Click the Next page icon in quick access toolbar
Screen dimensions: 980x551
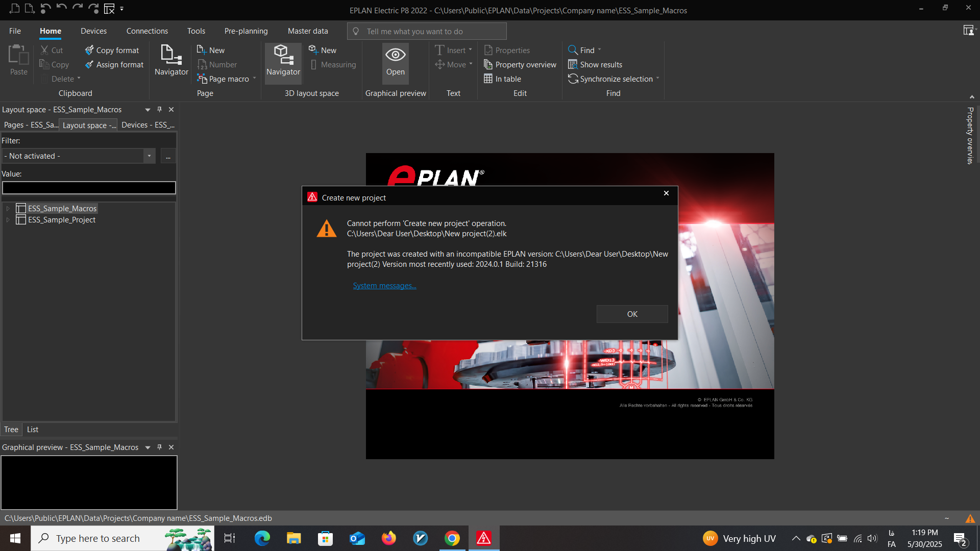[30, 9]
